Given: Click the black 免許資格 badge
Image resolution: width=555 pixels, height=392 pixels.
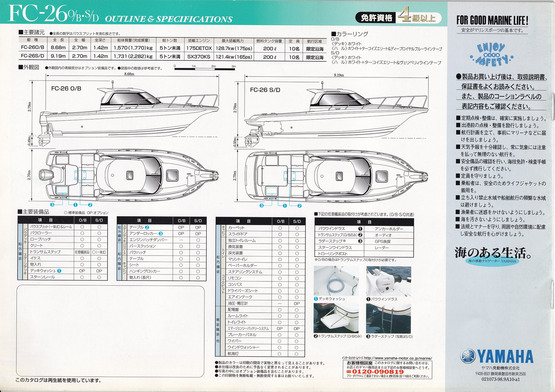Looking at the screenshot, I should (376, 18).
